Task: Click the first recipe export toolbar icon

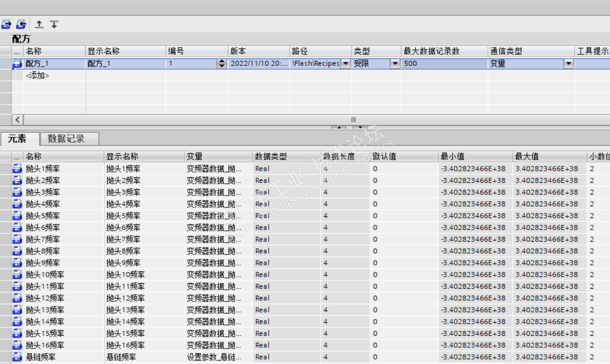Action: [x=6, y=24]
